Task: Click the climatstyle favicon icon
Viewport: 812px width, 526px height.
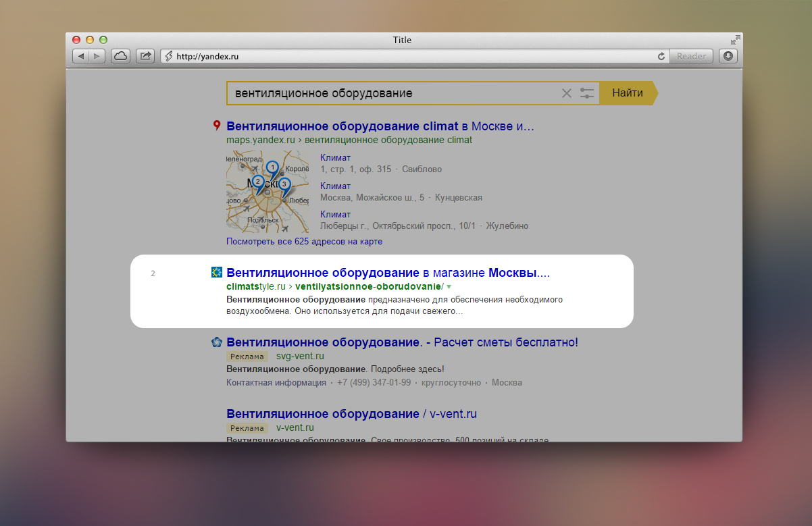Action: 217,272
